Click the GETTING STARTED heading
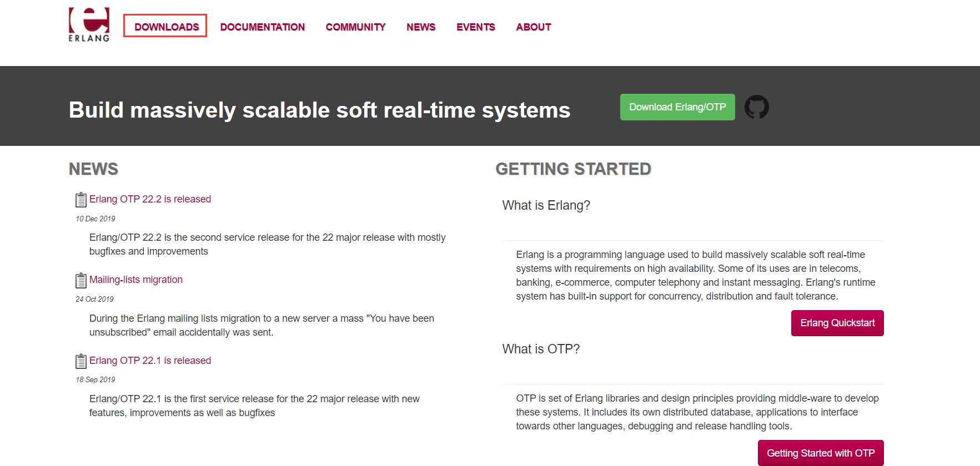This screenshot has width=980, height=466. 573,169
